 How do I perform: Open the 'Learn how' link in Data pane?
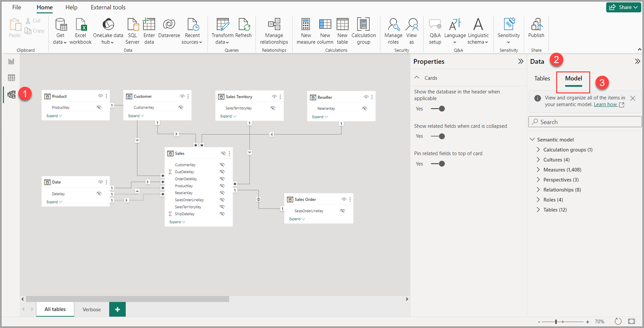click(x=606, y=104)
